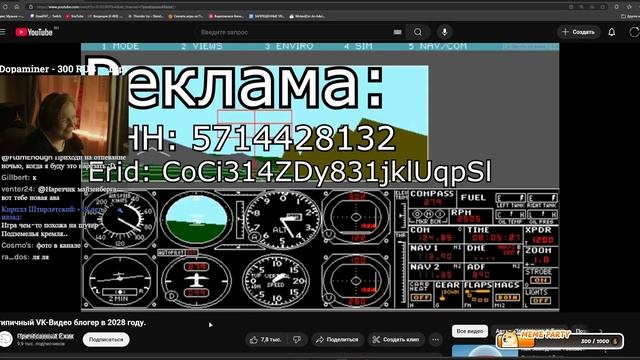640x360 pixels.
Task: Click 5 NAV/COM in the simulator menu
Action: (438, 46)
